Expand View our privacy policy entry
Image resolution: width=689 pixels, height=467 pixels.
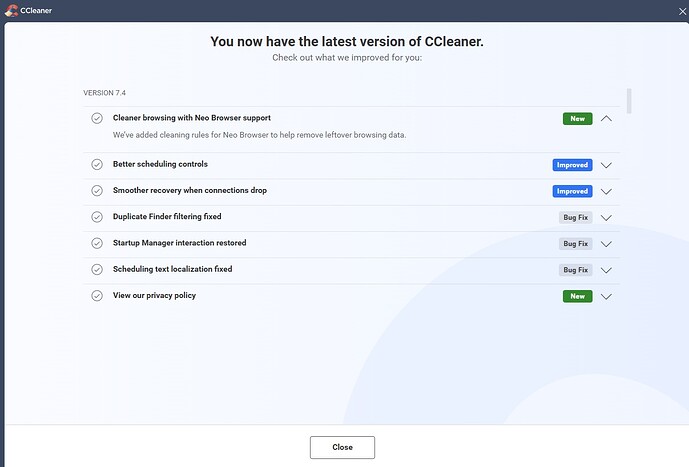click(x=606, y=297)
